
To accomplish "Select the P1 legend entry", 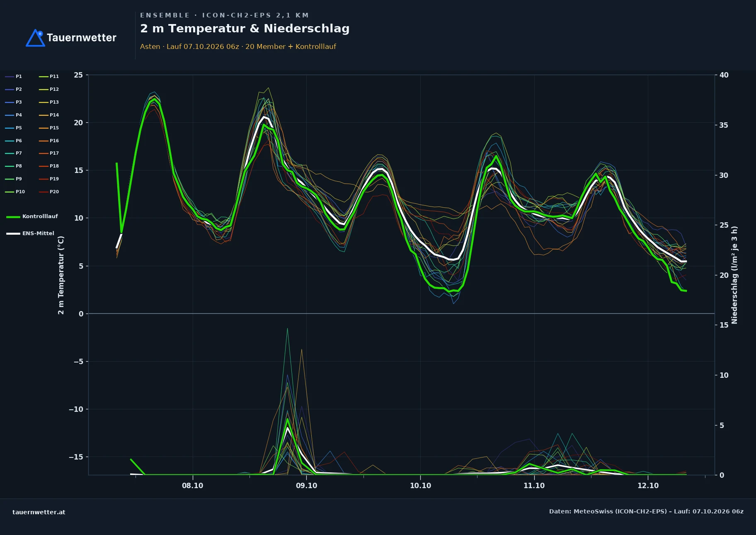I will [14, 76].
